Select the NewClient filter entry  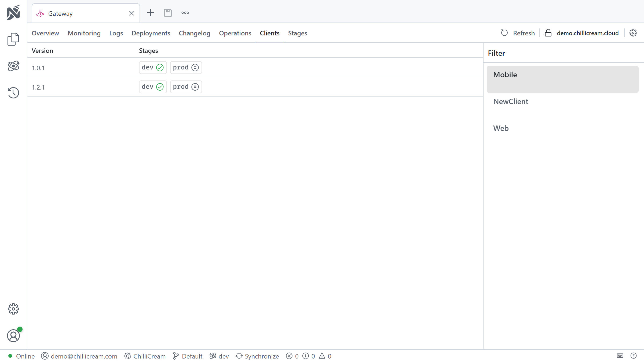[511, 101]
